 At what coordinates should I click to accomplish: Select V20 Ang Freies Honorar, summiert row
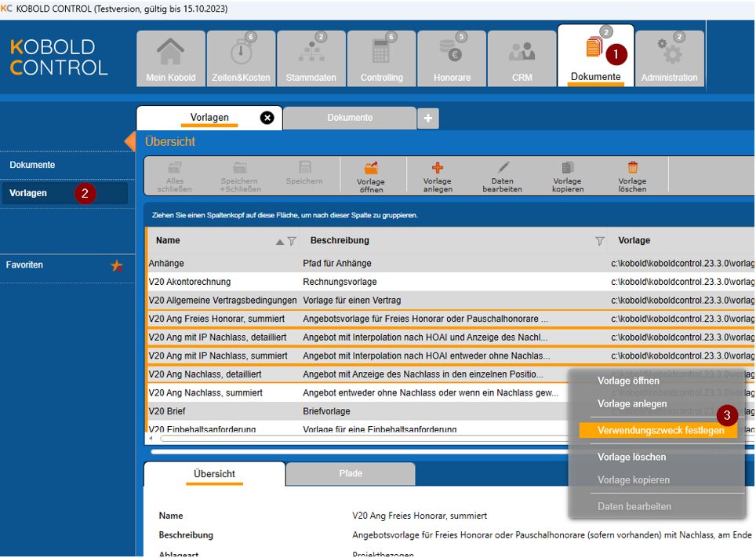(x=450, y=319)
